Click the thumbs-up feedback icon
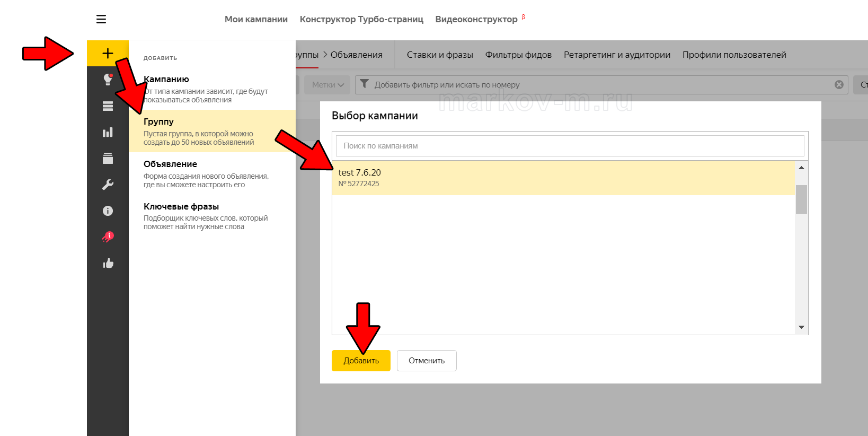The width and height of the screenshot is (868, 436). point(108,263)
